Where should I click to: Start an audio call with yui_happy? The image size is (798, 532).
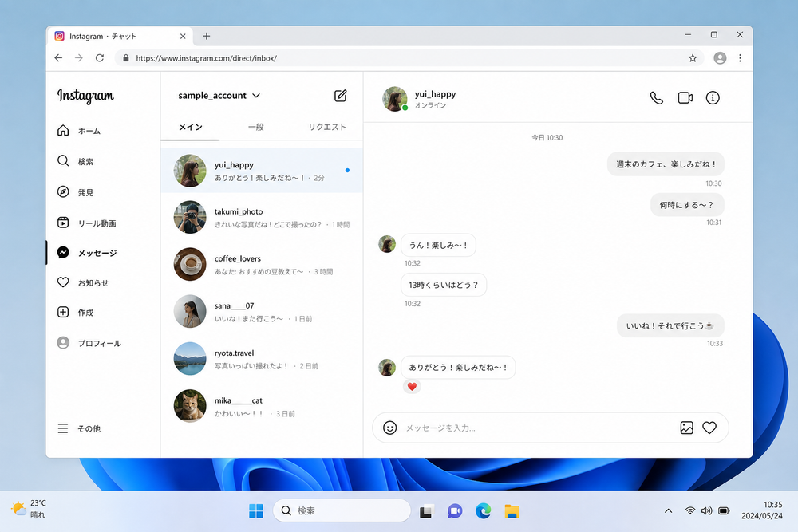657,97
